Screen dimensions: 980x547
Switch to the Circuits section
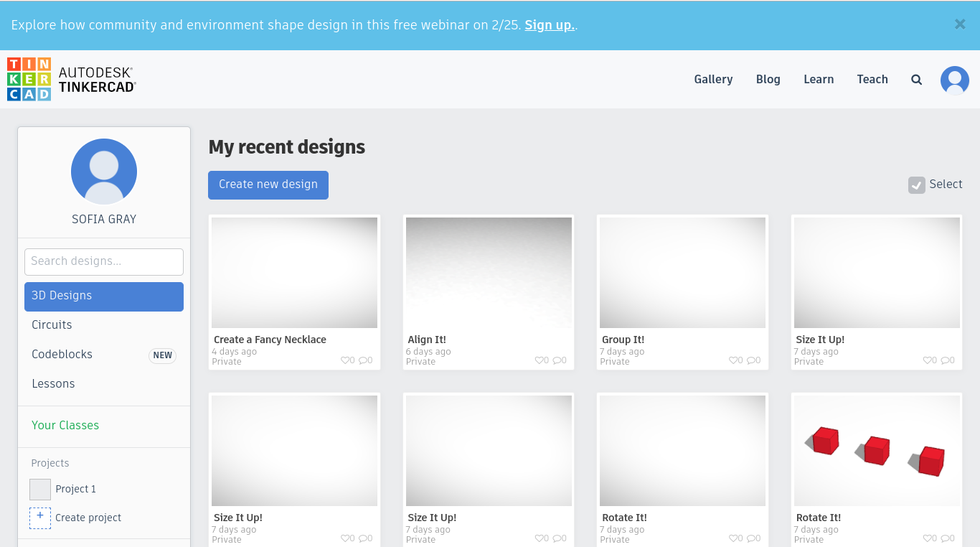[x=52, y=324]
